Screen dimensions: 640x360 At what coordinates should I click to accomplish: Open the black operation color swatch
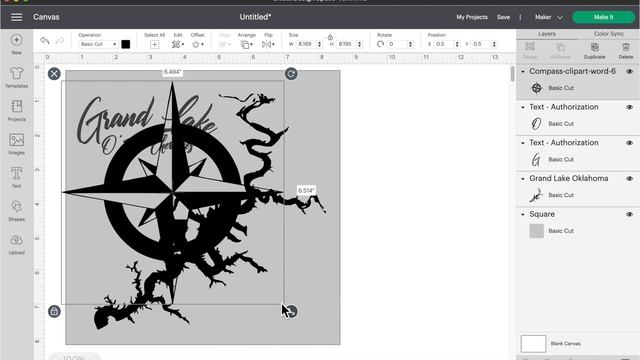coord(126,44)
